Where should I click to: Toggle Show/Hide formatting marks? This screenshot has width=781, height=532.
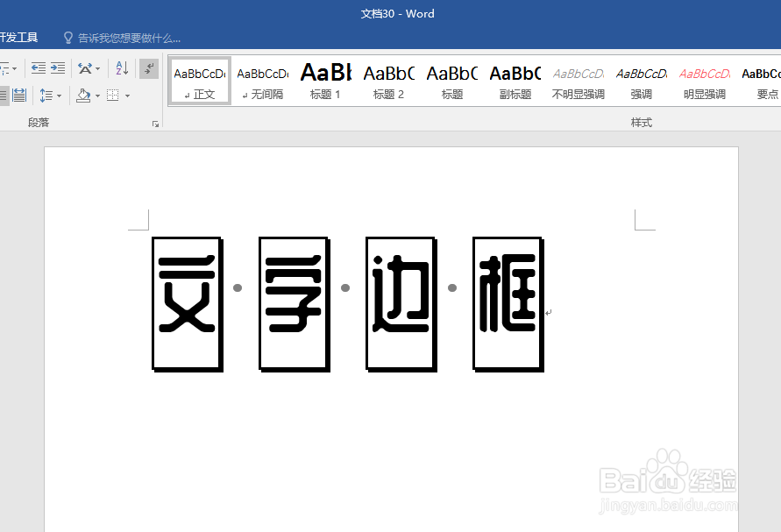pyautogui.click(x=148, y=68)
